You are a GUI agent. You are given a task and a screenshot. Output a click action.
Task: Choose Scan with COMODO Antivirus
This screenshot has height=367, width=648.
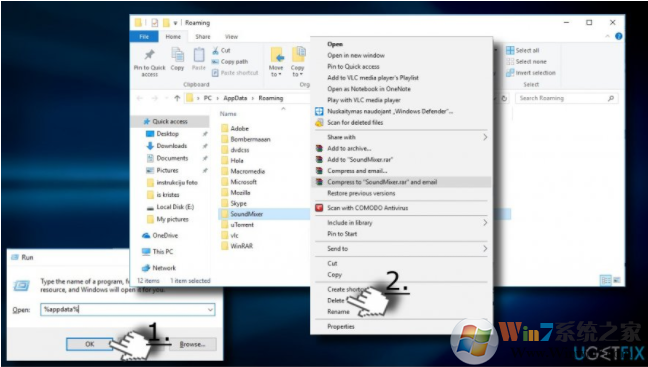coord(367,208)
